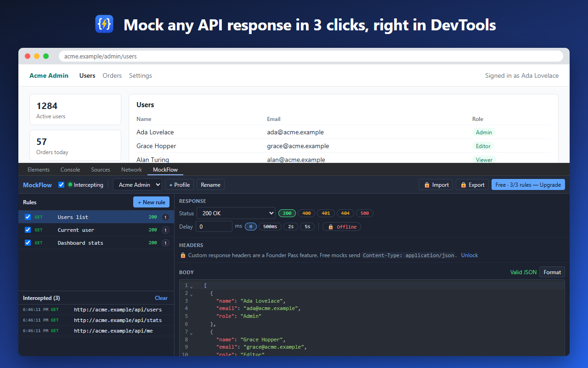
Task: Click the + Profile button
Action: tap(179, 184)
